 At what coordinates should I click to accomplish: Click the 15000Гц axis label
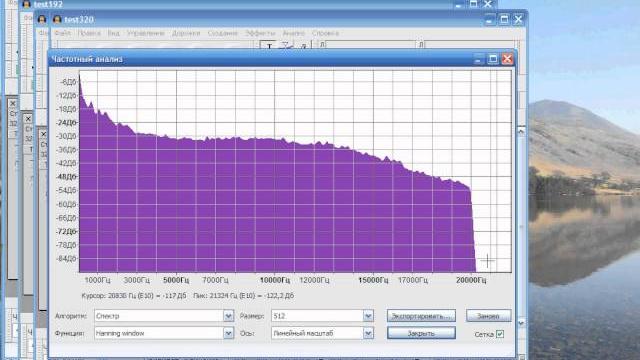pos(373,280)
